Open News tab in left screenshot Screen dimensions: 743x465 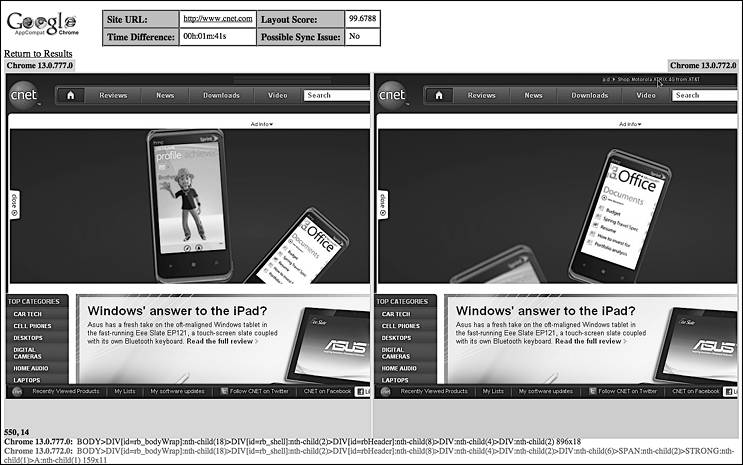165,95
